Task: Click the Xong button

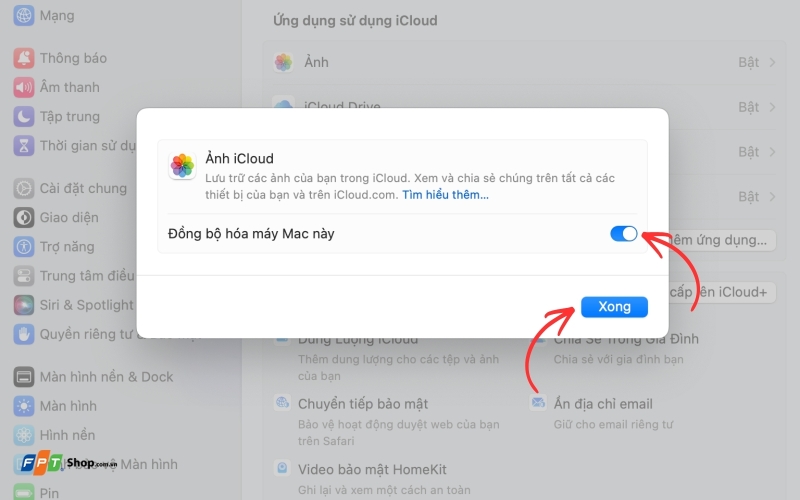Action: pyautogui.click(x=614, y=307)
